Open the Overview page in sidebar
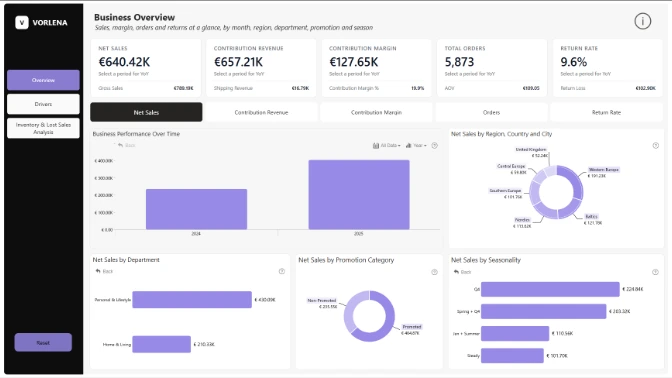 43,80
